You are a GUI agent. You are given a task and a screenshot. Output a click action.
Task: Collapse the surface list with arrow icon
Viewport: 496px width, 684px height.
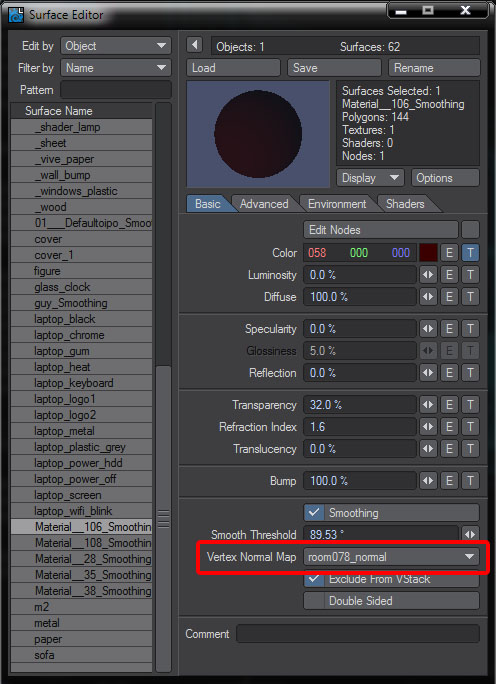(195, 45)
